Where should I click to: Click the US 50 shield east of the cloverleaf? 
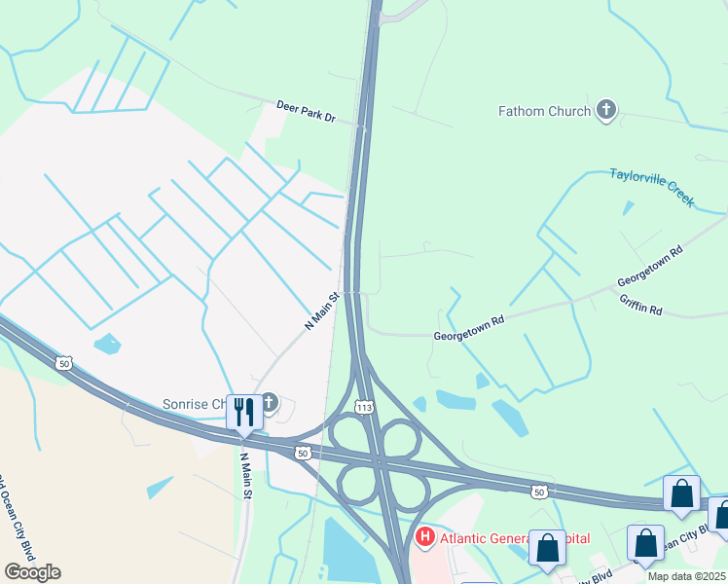[539, 492]
